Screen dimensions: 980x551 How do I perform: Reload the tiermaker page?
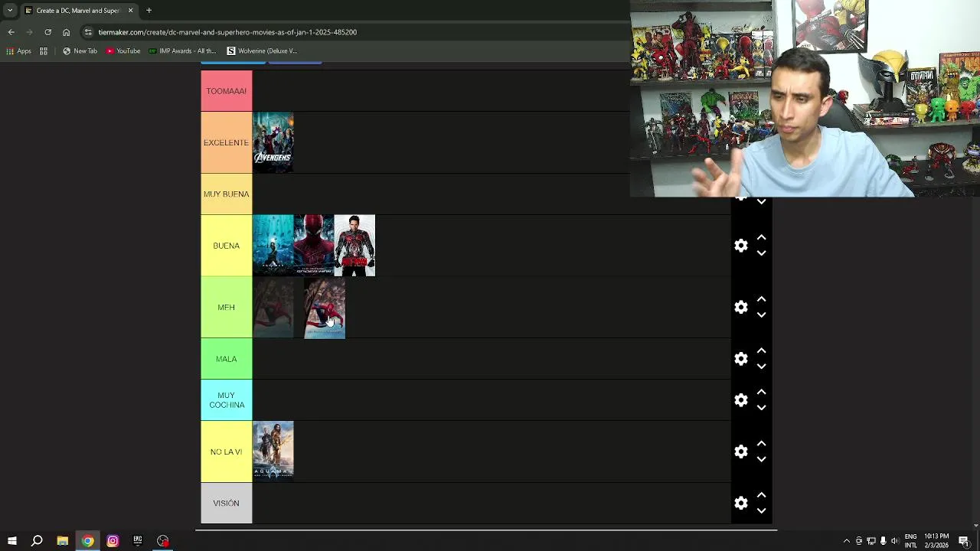(47, 32)
